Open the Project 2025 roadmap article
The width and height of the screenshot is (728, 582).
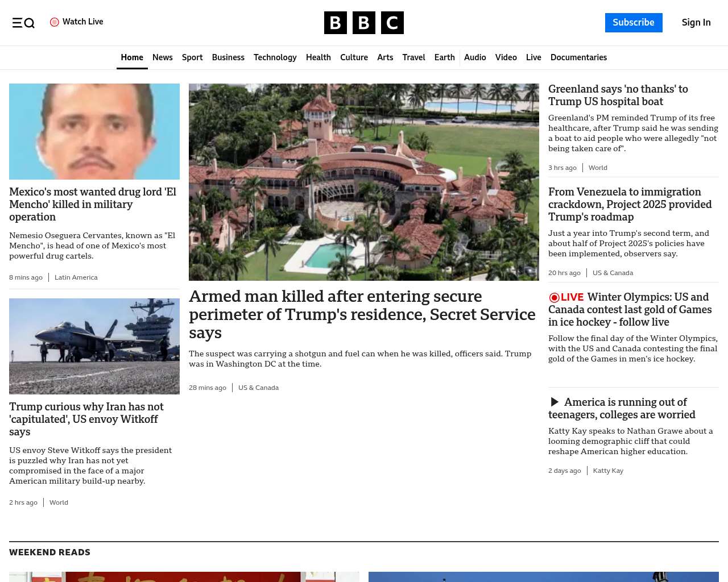[630, 204]
